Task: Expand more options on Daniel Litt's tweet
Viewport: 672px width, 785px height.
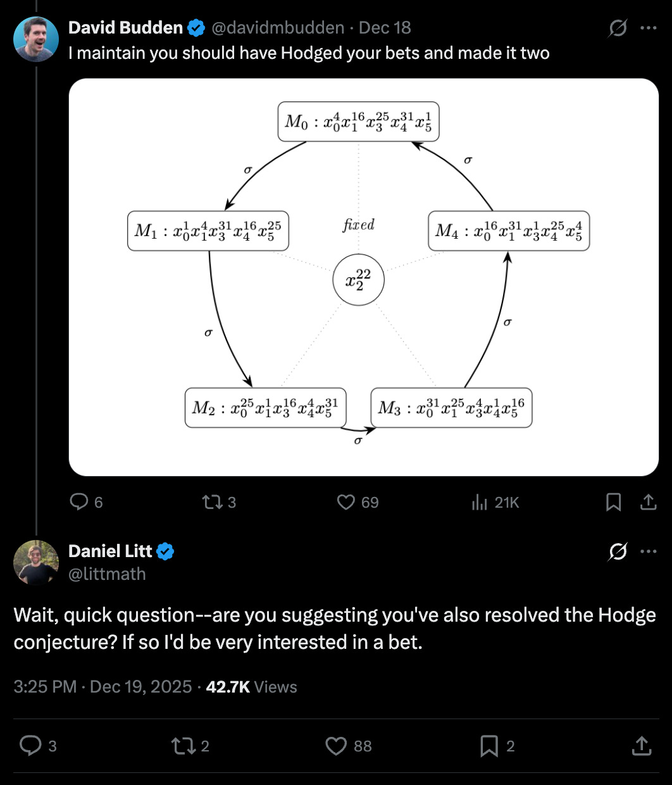Action: tap(649, 551)
